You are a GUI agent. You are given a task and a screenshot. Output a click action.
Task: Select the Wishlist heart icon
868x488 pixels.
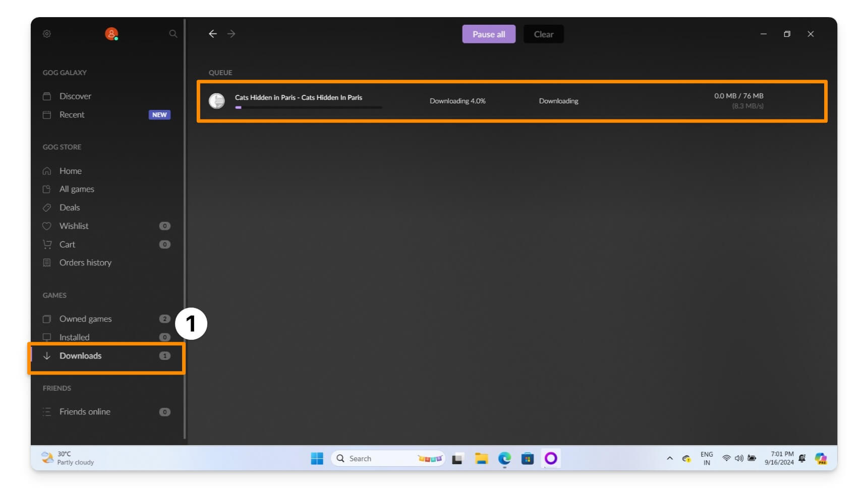(47, 226)
